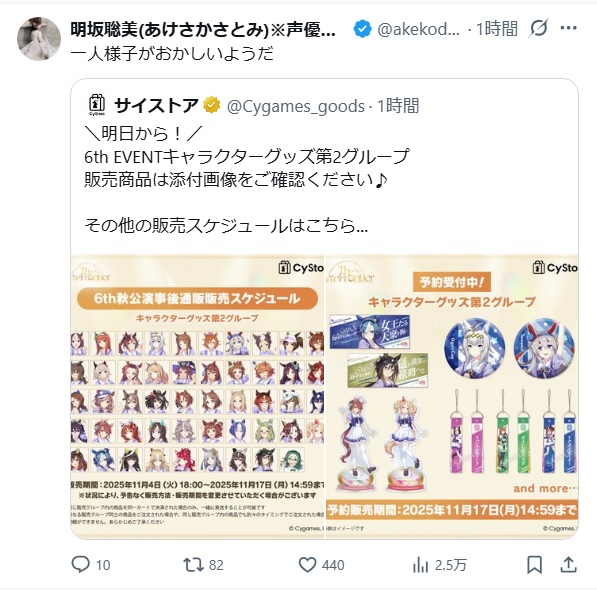Open 明坂聡美 display name profile
The image size is (597, 590).
(203, 29)
